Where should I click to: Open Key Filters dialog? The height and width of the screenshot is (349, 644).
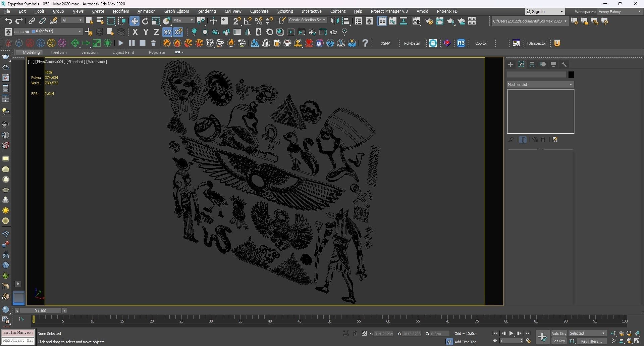(592, 341)
